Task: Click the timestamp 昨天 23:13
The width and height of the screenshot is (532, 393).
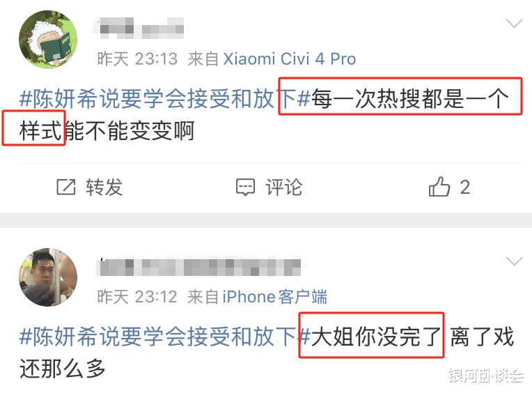Action: click(x=137, y=59)
